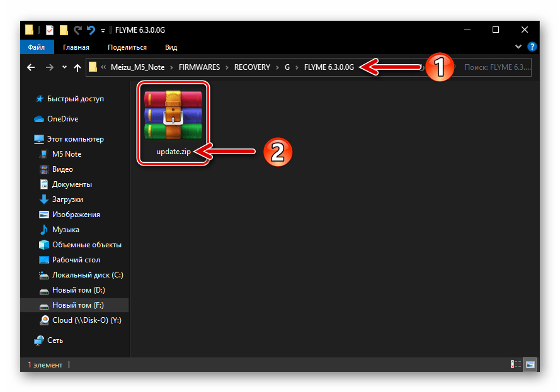
Task: Open Новый том (D:) via its drive icon
Action: tap(44, 291)
